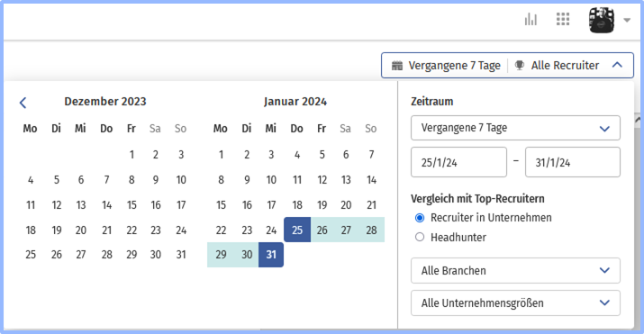The height and width of the screenshot is (334, 644).
Task: Select January 31 in the calendar
Action: (x=271, y=255)
